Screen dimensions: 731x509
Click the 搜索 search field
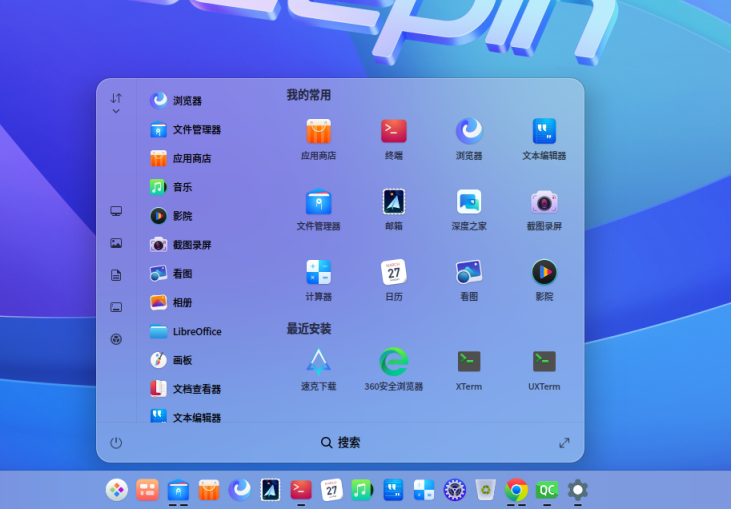point(340,442)
